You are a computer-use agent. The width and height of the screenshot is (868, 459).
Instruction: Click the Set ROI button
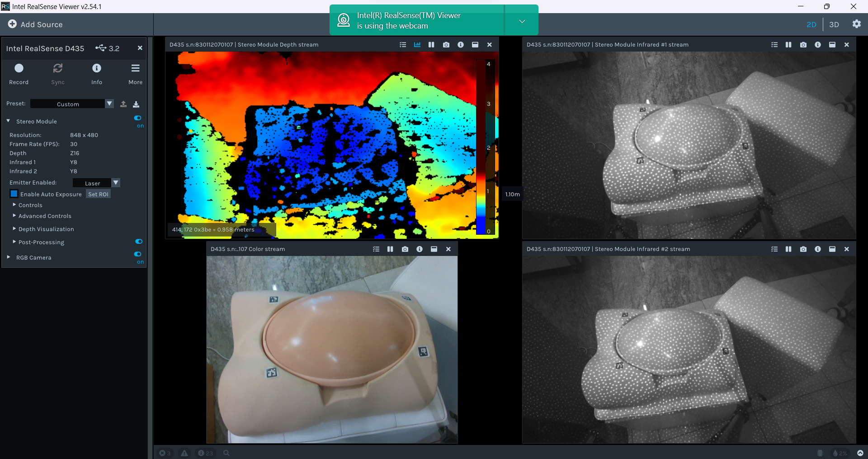[x=98, y=194]
